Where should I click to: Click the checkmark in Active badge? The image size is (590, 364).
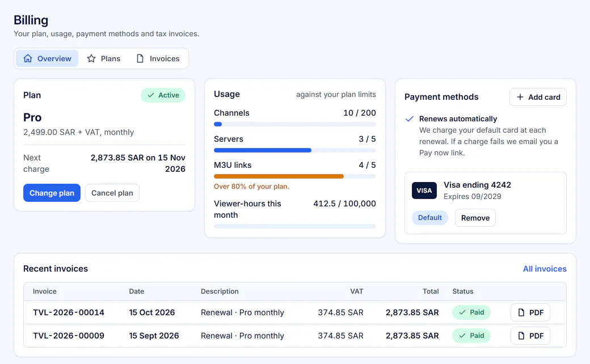point(151,95)
